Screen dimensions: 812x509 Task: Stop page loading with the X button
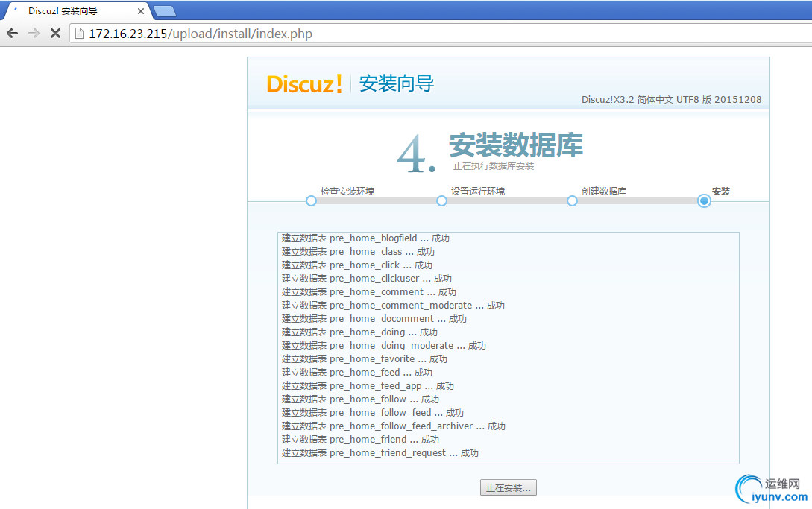55,34
